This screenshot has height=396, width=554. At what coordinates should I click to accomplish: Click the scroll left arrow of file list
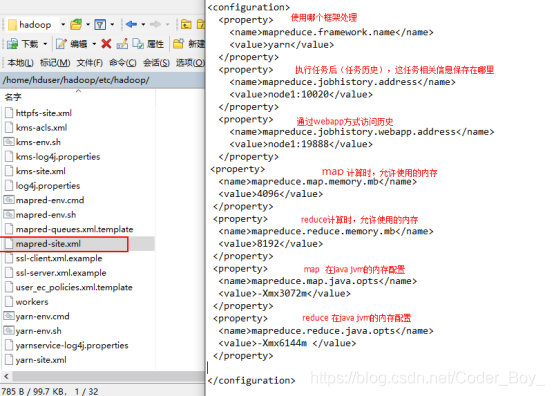tap(6, 376)
